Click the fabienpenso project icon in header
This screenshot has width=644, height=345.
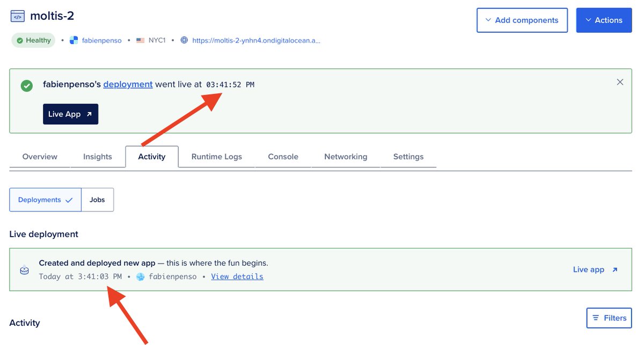tap(74, 40)
